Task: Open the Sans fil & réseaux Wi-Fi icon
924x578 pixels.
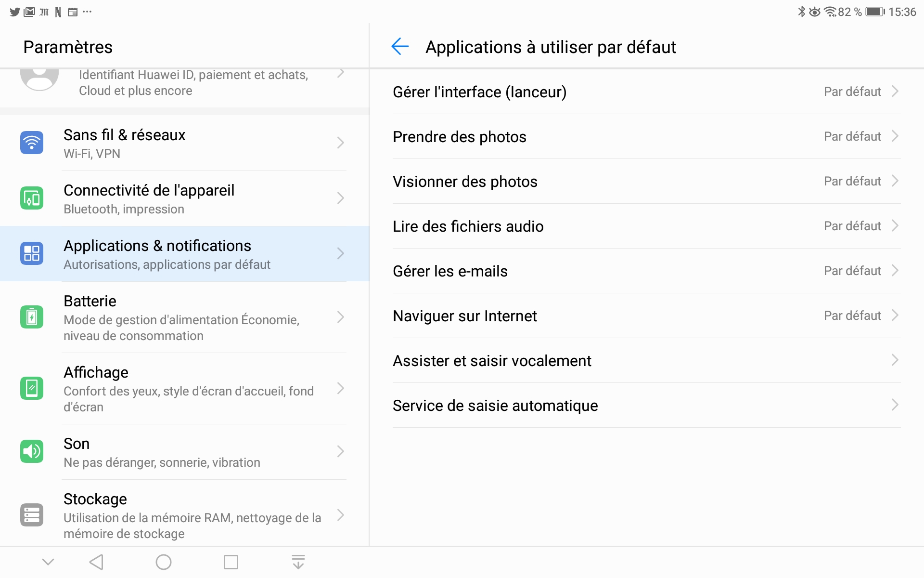Action: 32,143
